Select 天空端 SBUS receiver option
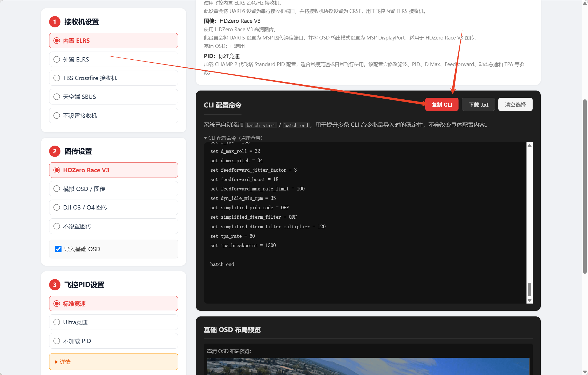 point(114,97)
